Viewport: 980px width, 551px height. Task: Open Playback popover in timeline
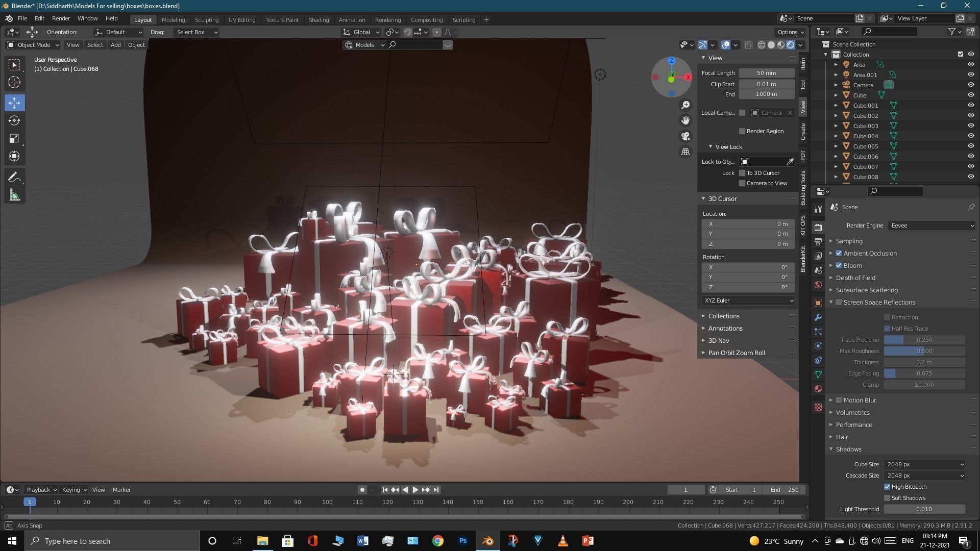tap(41, 490)
